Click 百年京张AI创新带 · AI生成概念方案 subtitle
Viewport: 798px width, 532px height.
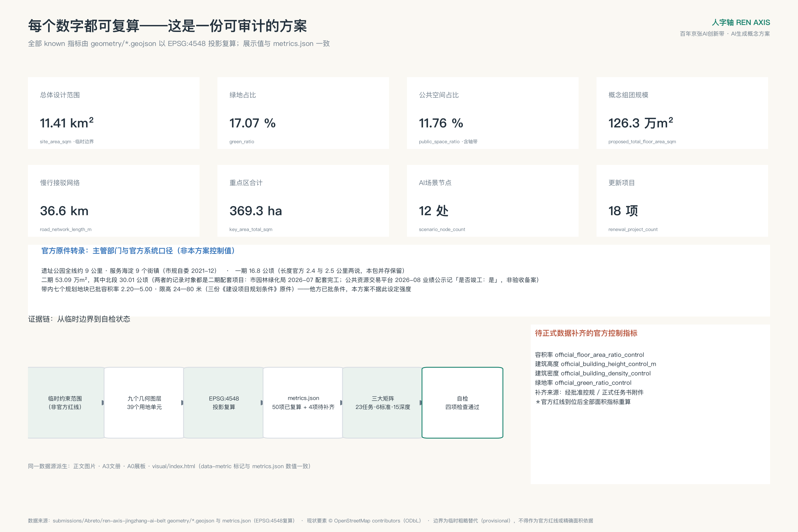point(725,34)
